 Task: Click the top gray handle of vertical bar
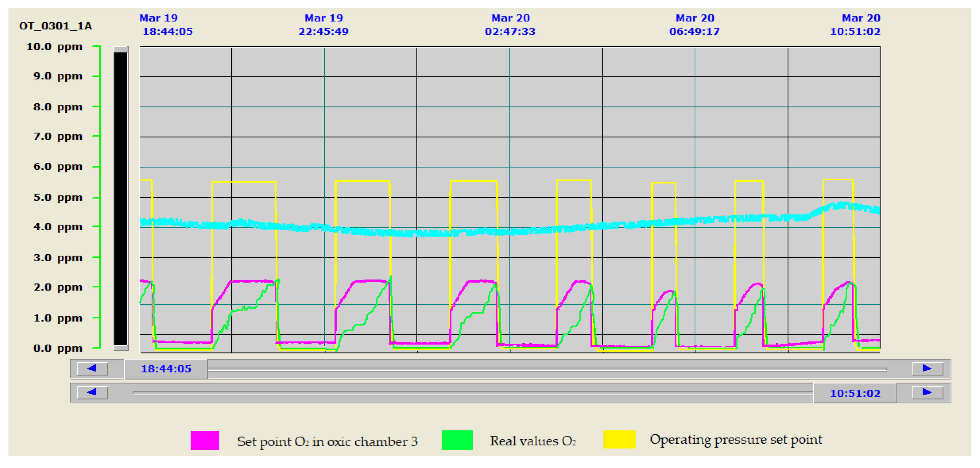tap(121, 49)
